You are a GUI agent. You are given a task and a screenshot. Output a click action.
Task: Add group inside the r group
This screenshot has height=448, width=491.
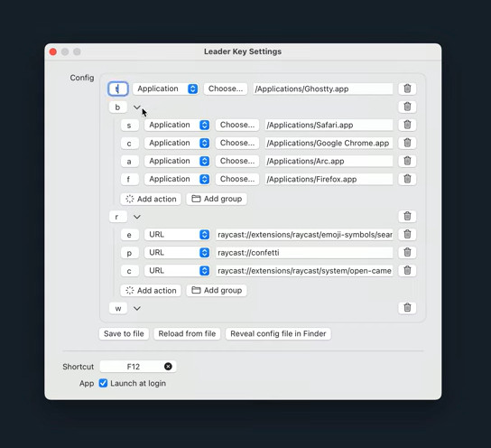click(x=217, y=291)
